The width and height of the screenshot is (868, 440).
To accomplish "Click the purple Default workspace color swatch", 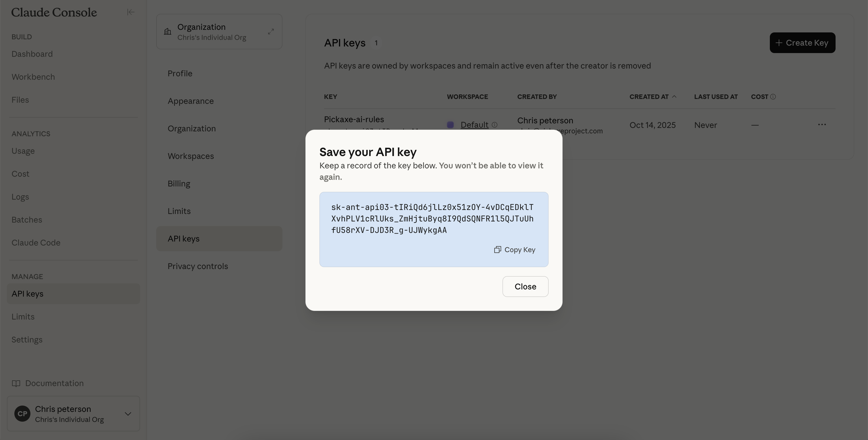I will tap(450, 125).
